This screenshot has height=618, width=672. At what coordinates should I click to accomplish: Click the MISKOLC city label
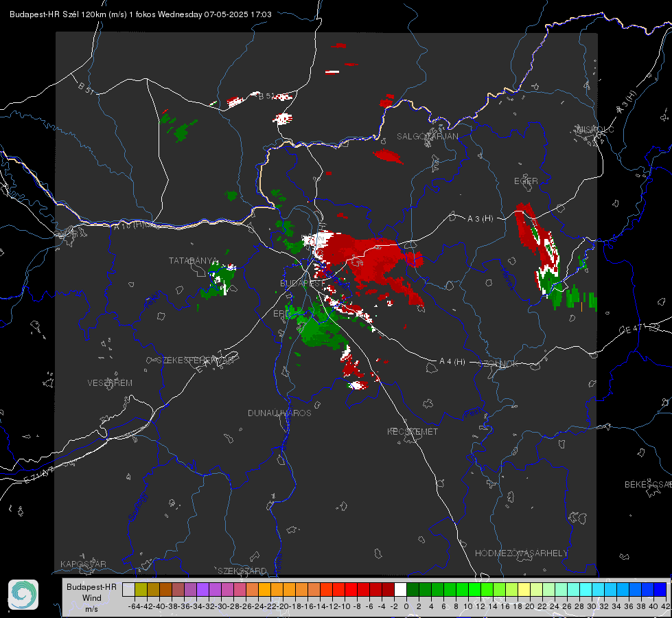click(596, 129)
